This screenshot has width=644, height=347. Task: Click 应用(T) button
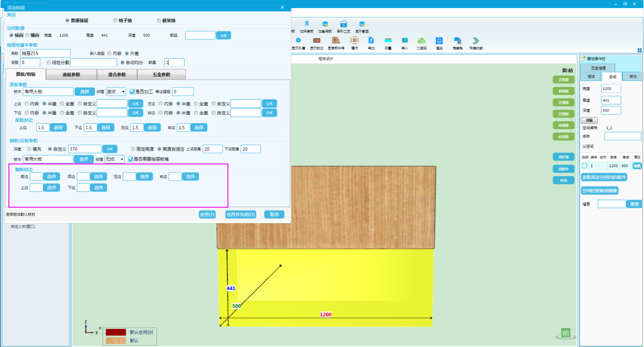pos(207,215)
